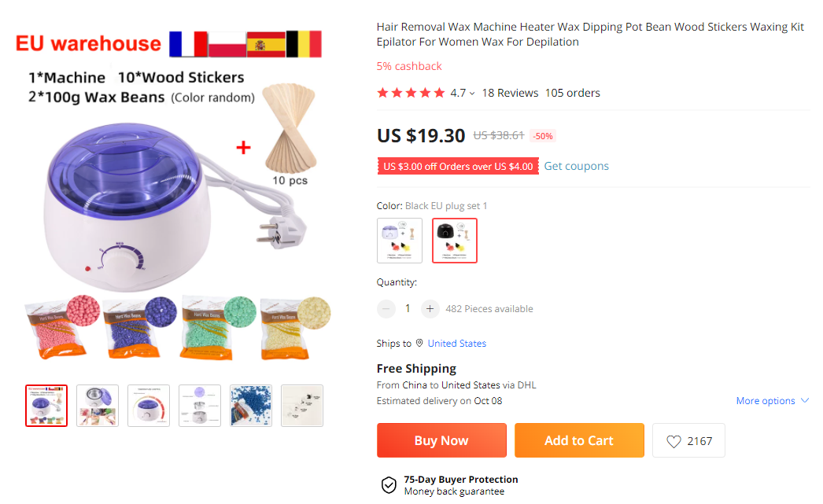The width and height of the screenshot is (823, 504).
Task: Increase quantity with the plus button
Action: click(x=430, y=308)
